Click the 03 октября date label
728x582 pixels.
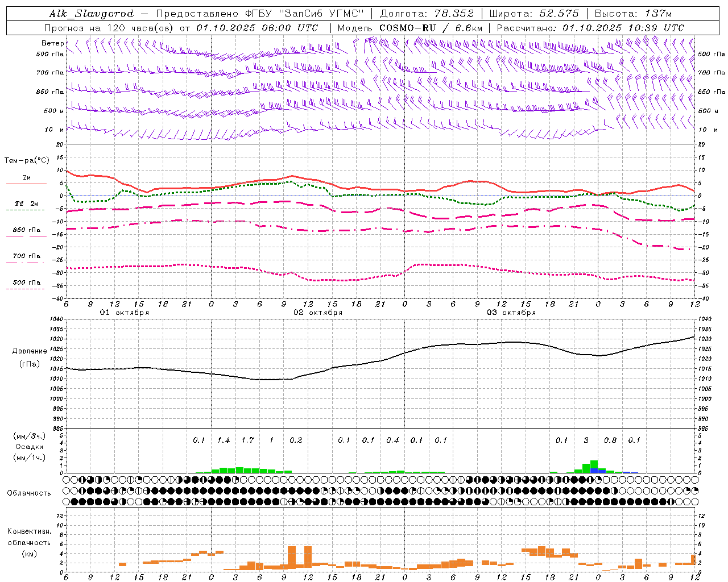click(x=511, y=313)
